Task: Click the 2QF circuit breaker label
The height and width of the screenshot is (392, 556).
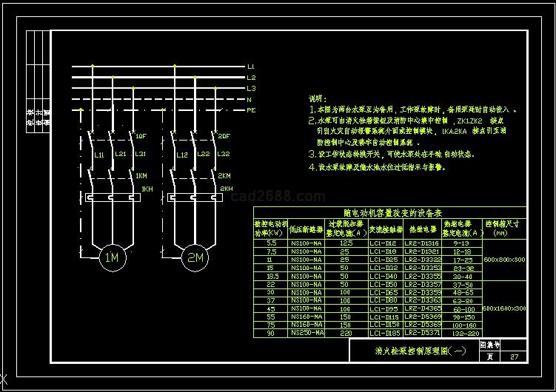Action: (224, 136)
